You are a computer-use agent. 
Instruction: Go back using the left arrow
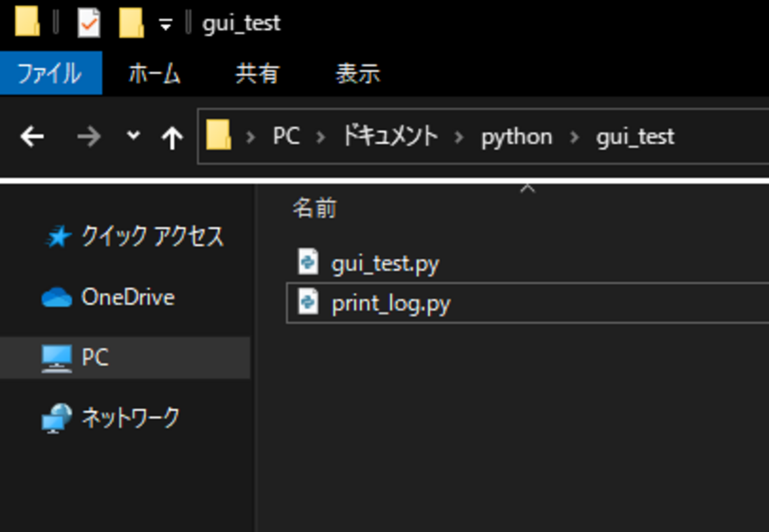tap(32, 137)
